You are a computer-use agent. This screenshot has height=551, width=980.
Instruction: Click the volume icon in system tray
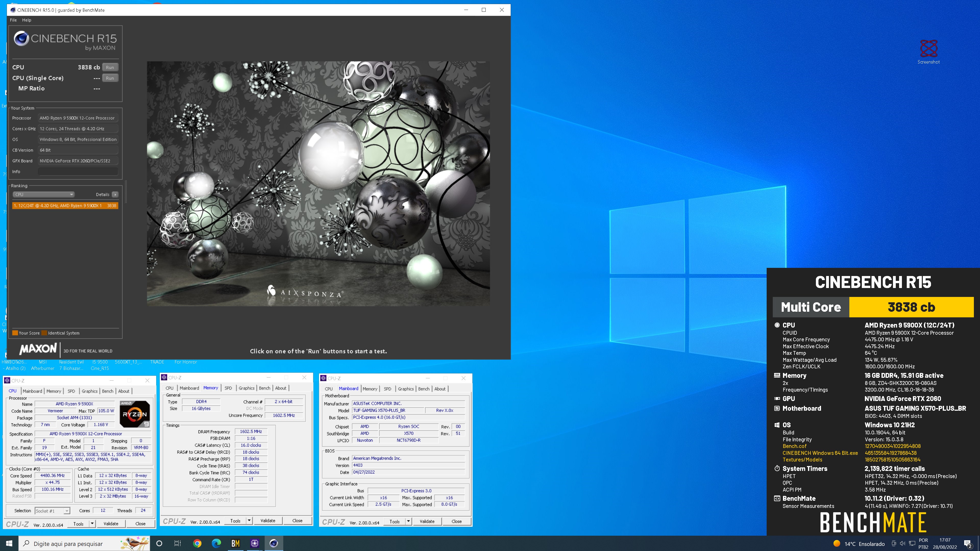pos(902,543)
